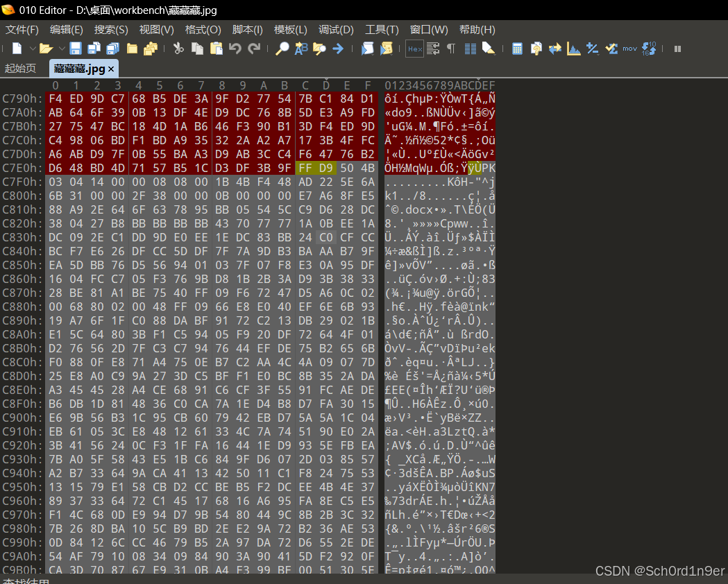The width and height of the screenshot is (728, 584).
Task: Toggle the word wrap lines icon
Action: 433,49
